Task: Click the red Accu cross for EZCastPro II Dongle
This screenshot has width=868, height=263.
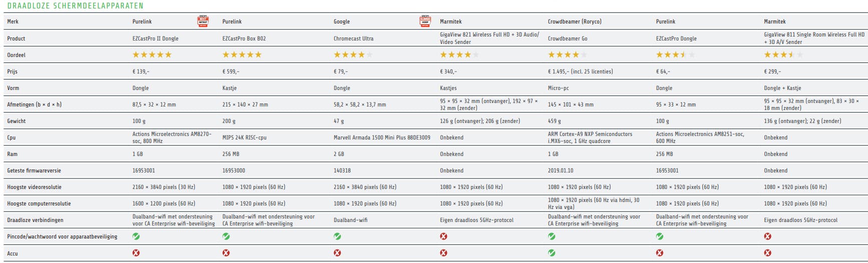Action: tap(136, 253)
